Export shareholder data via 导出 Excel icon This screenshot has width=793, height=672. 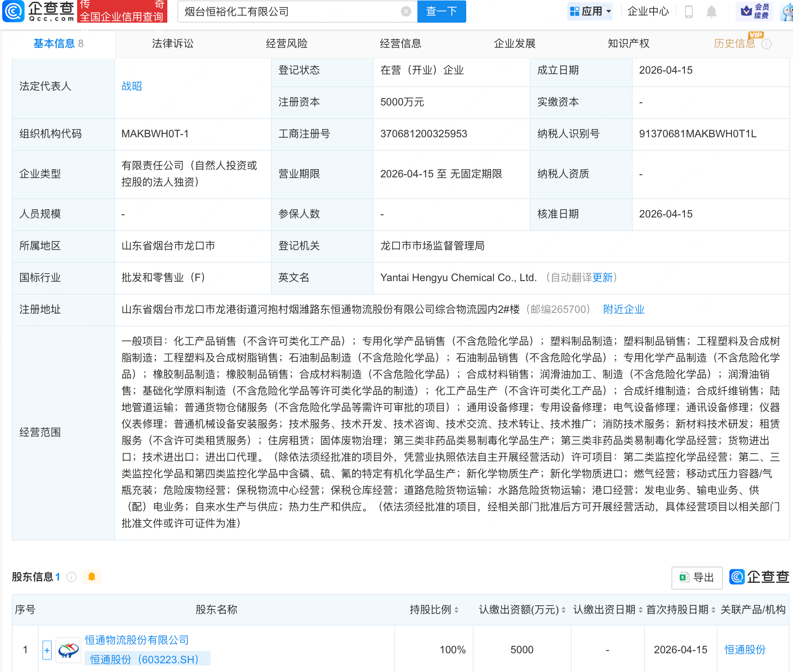coord(696,577)
